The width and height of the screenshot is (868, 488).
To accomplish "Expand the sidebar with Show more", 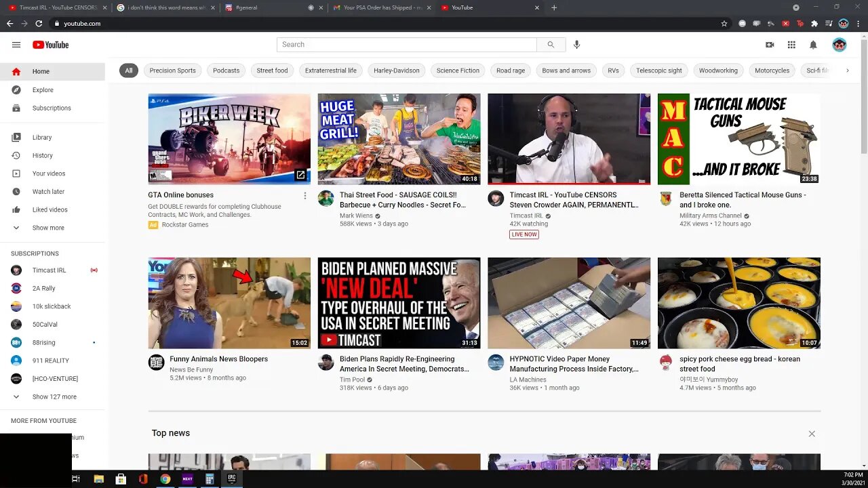I will 53,228.
